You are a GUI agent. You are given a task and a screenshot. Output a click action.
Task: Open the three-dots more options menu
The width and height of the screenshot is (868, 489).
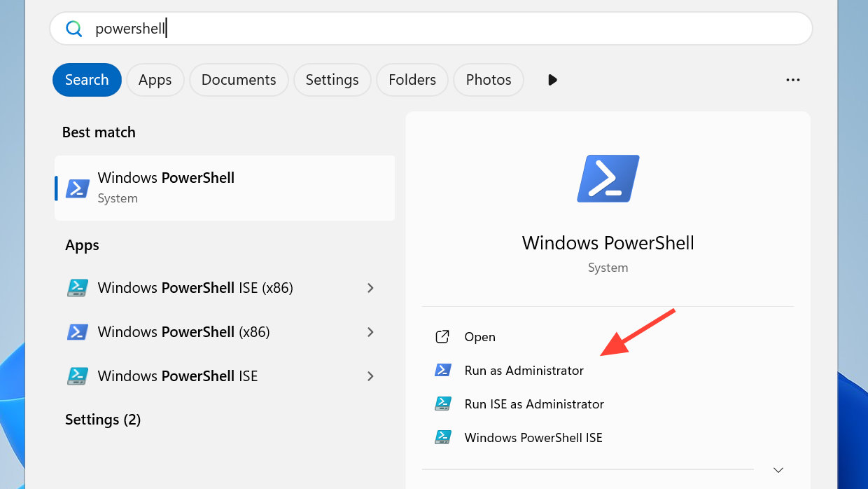(x=793, y=80)
